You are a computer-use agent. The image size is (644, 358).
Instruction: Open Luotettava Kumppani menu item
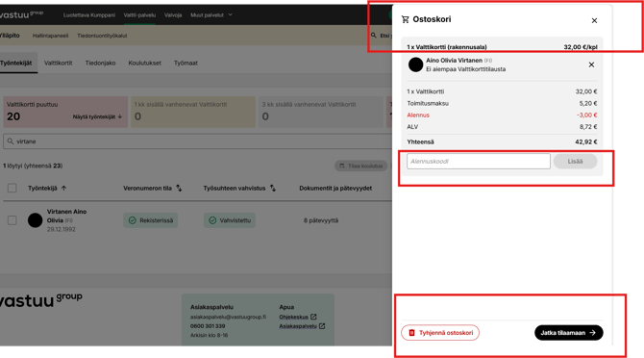tap(89, 14)
